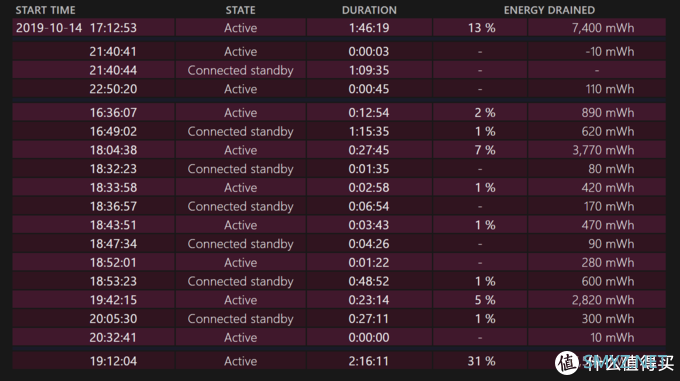Select the 21:40:44 Connected standby row
The image size is (680, 381).
(x=339, y=70)
